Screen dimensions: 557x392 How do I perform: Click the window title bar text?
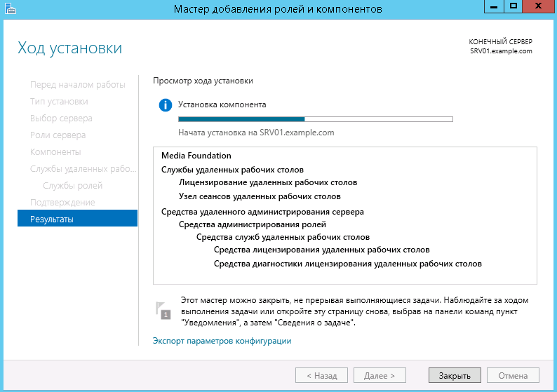[278, 9]
